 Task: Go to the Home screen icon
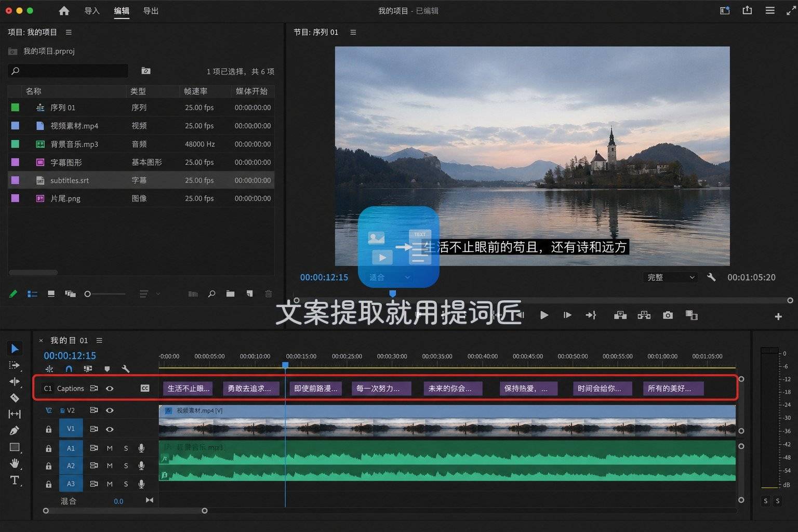[x=64, y=11]
